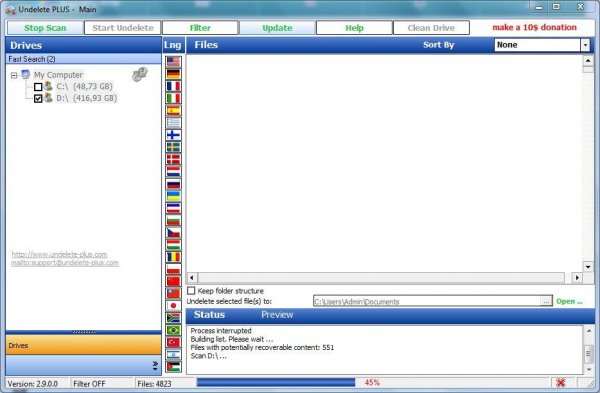Choose the Ukrainian flag language
The width and height of the screenshot is (600, 393).
click(173, 196)
